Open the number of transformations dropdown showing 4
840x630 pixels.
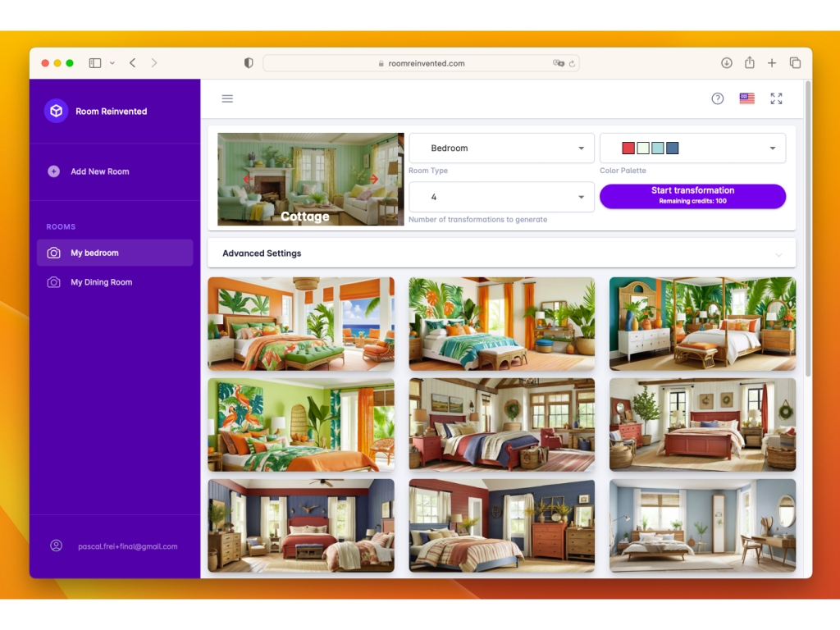point(501,197)
